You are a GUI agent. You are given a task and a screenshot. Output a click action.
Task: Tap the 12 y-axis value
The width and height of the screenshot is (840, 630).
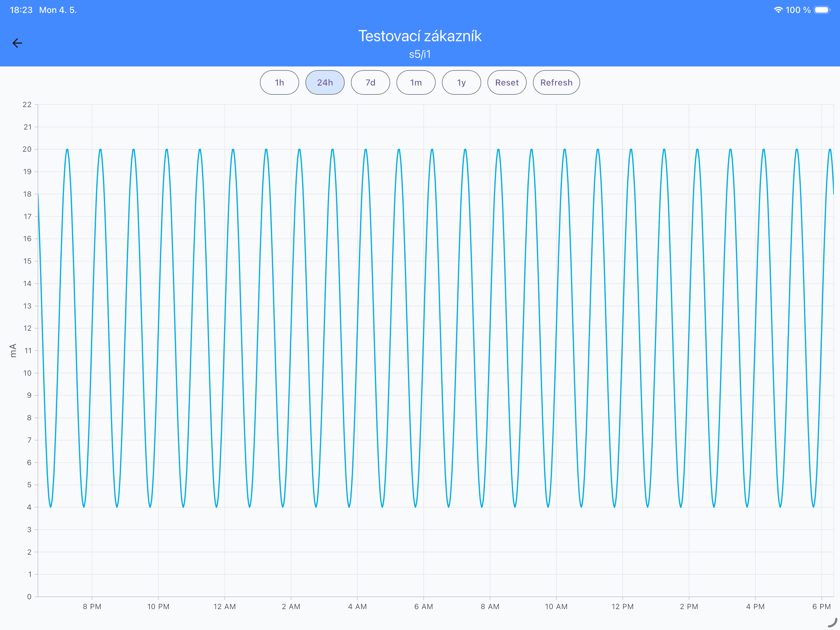[27, 328]
